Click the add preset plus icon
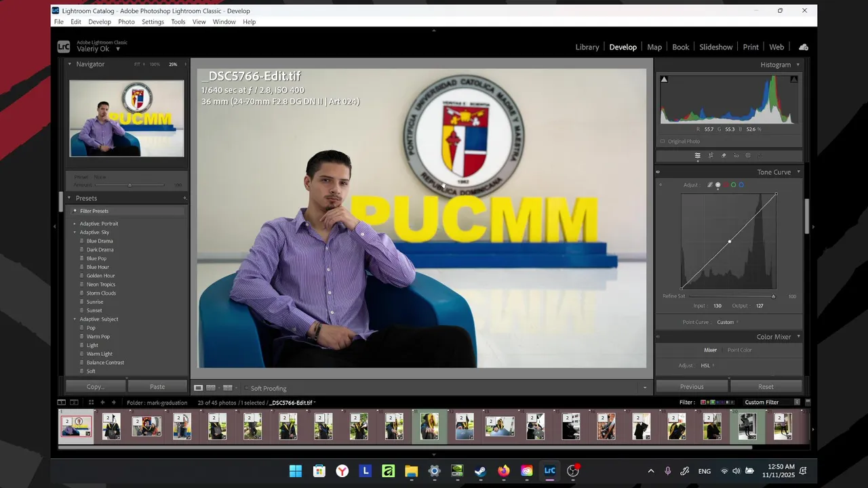 tap(184, 198)
